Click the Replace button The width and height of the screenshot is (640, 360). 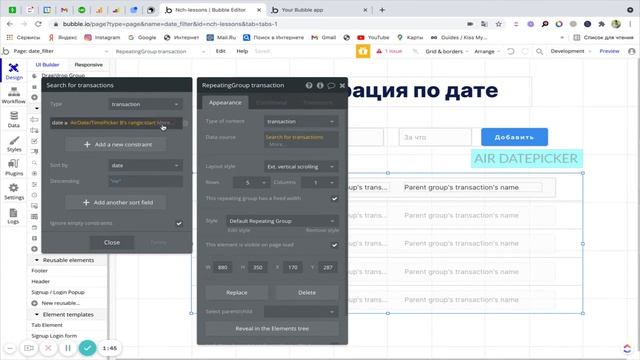point(237,293)
